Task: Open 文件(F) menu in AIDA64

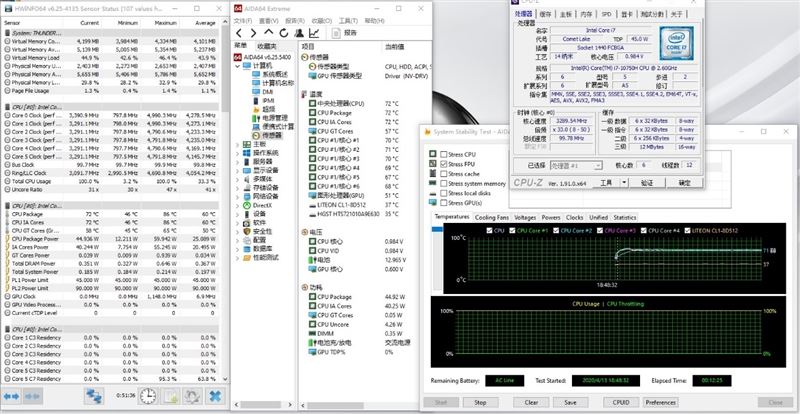Action: [x=243, y=21]
